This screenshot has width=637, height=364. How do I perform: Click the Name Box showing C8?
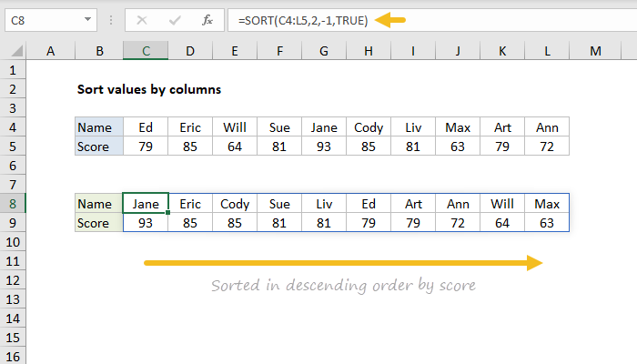pos(51,20)
